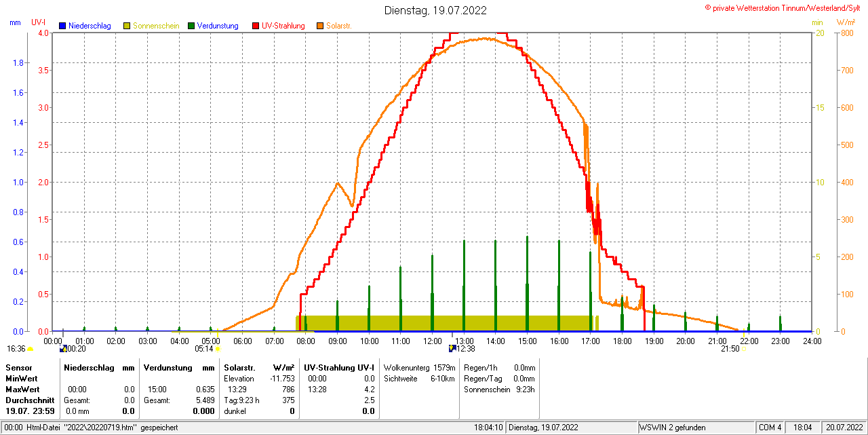Click the Sichtweite 6-10km entry
The width and height of the screenshot is (868, 435).
[419, 378]
